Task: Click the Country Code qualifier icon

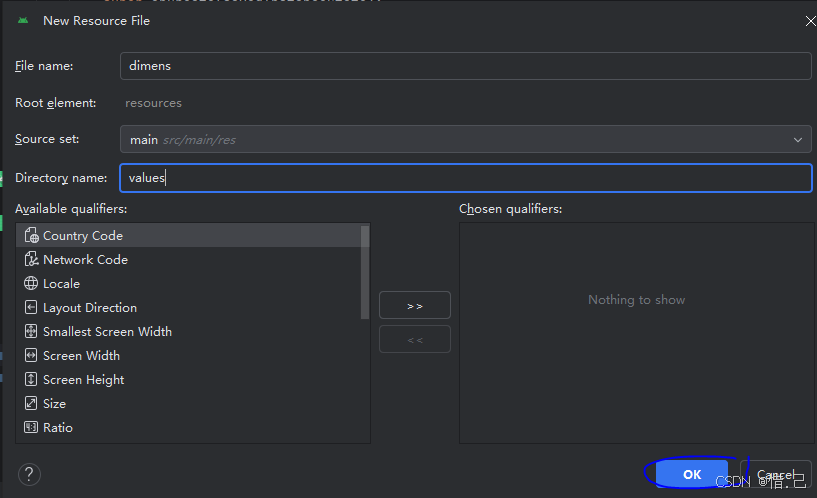Action: click(31, 235)
